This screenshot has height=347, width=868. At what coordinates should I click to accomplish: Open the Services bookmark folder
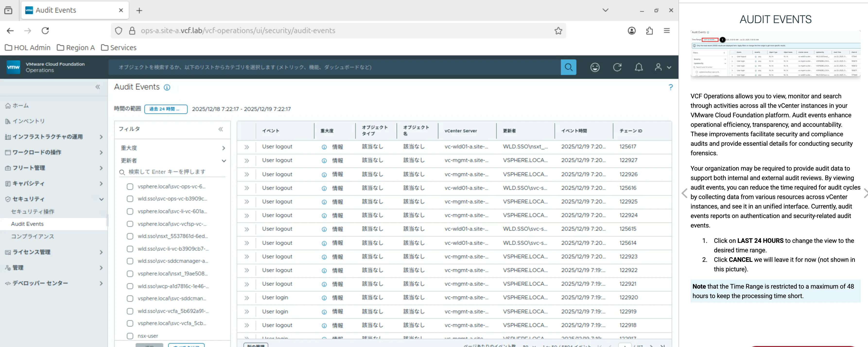tap(119, 48)
